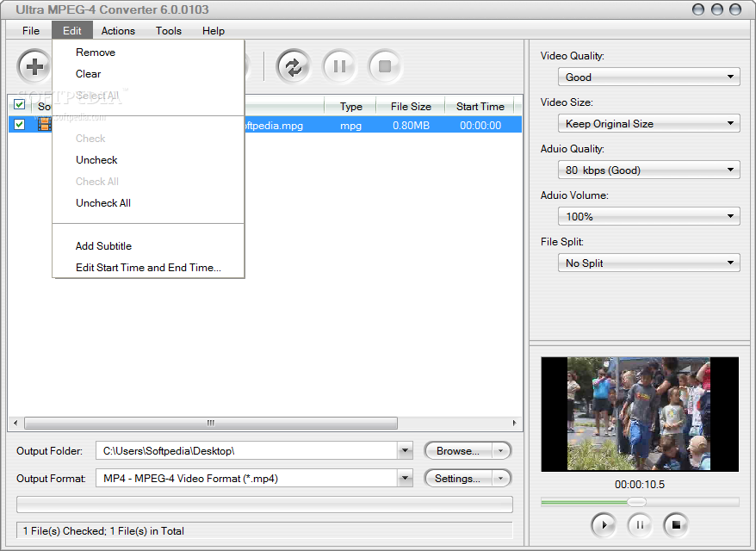
Task: Open the Actions menu
Action: coord(118,30)
